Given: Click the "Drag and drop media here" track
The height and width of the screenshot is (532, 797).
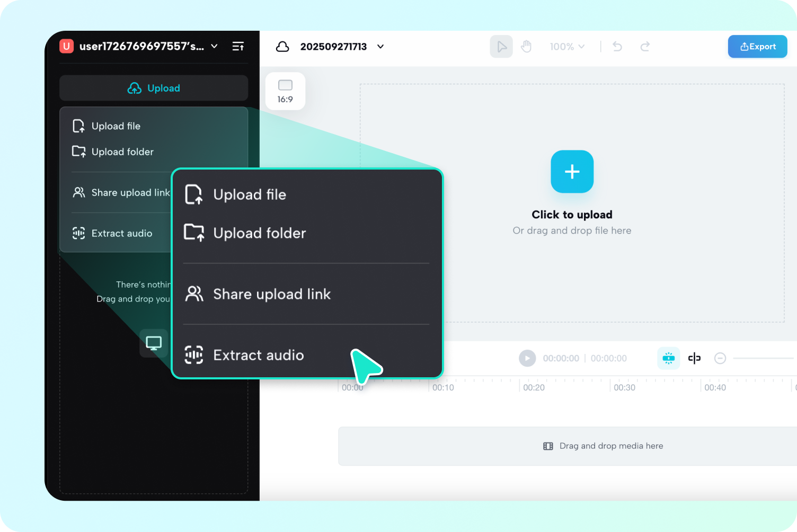Looking at the screenshot, I should pyautogui.click(x=568, y=446).
